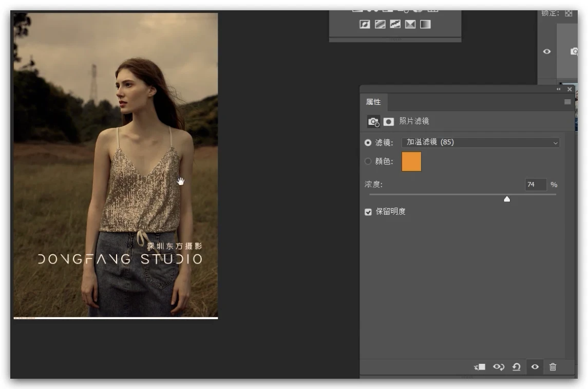The width and height of the screenshot is (588, 389).
Task: Choose the Threshold adjustment icon
Action: tap(395, 24)
